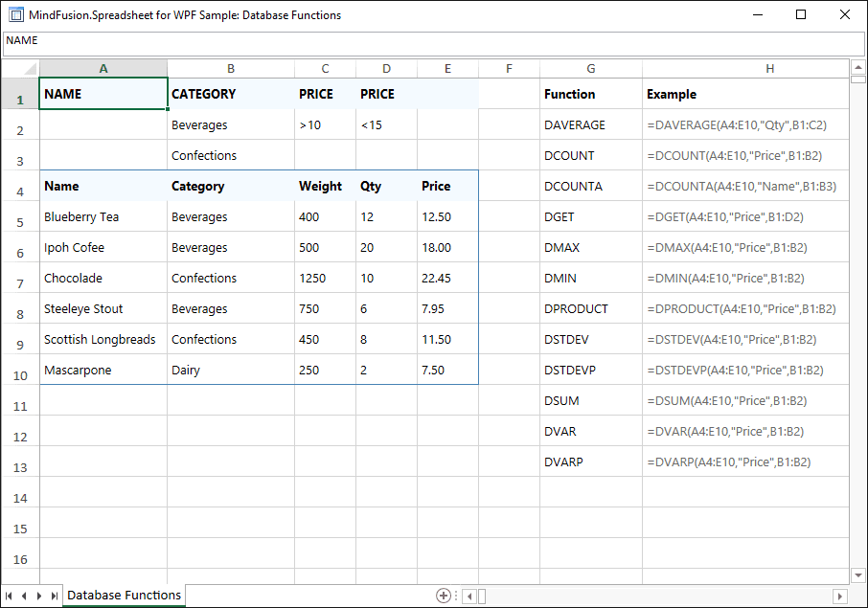Image resolution: width=868 pixels, height=608 pixels.
Task: Select the DPRODUCT function name cell
Action: point(591,308)
